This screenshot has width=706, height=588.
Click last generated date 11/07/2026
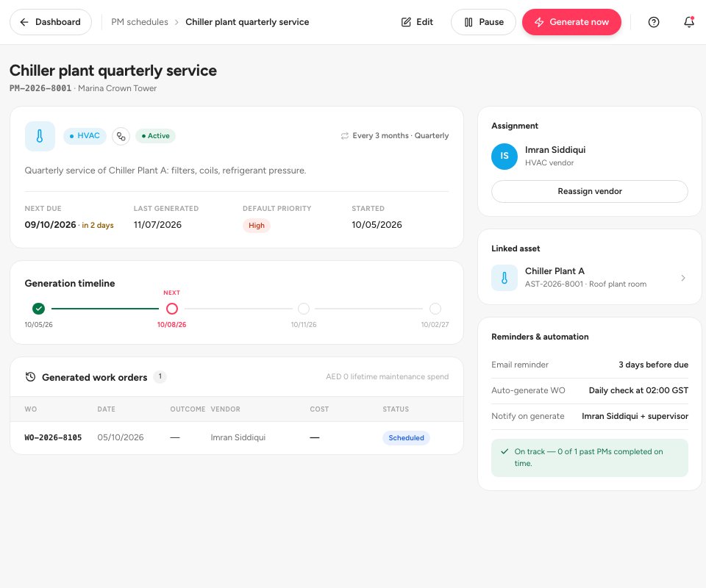157,224
